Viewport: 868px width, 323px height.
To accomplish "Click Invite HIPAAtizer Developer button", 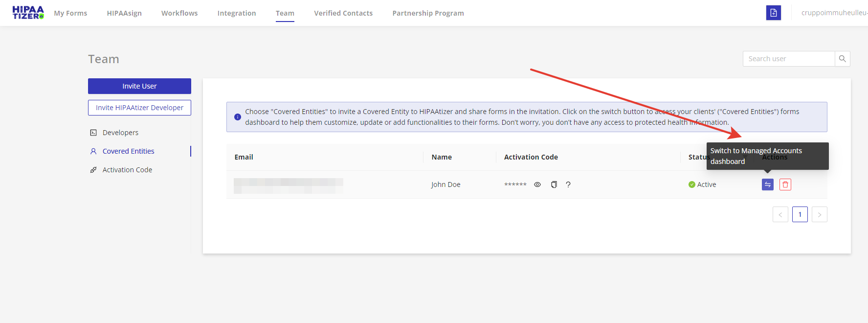I will coord(139,108).
